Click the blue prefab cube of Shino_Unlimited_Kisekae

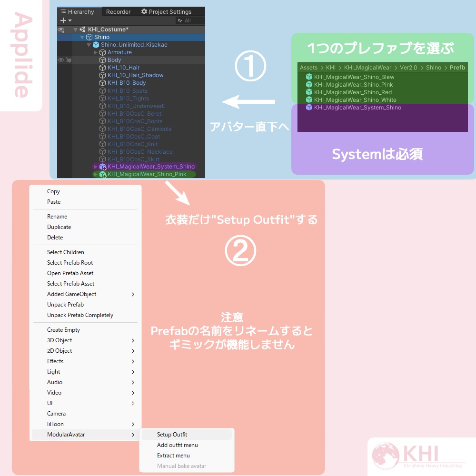(96, 45)
